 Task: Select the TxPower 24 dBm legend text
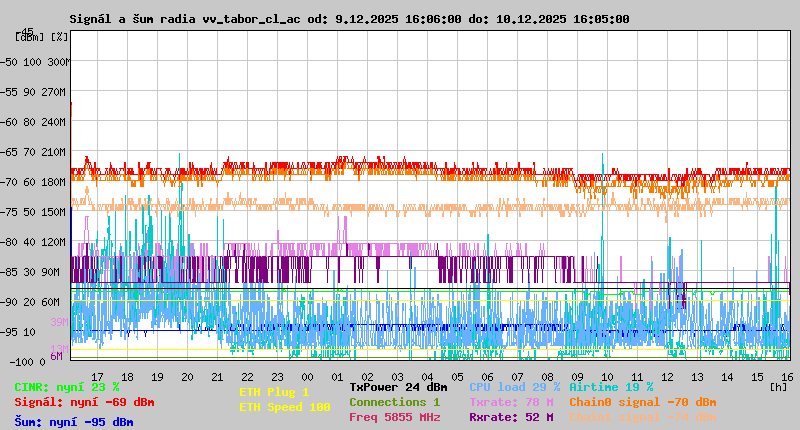398,387
